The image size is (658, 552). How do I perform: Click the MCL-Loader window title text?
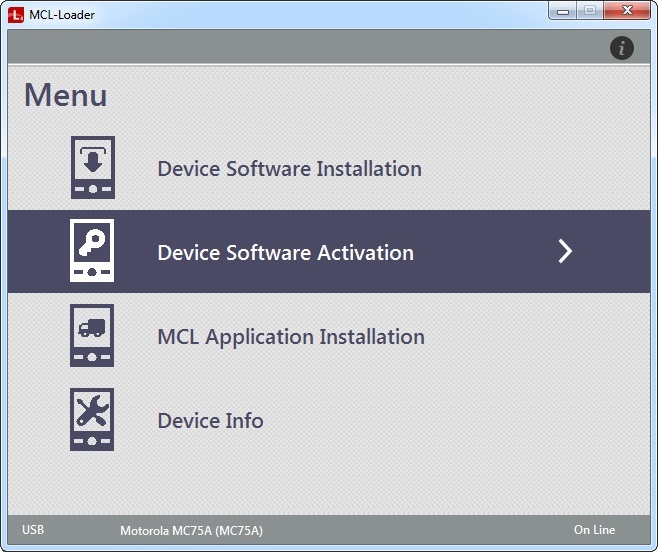pos(62,15)
